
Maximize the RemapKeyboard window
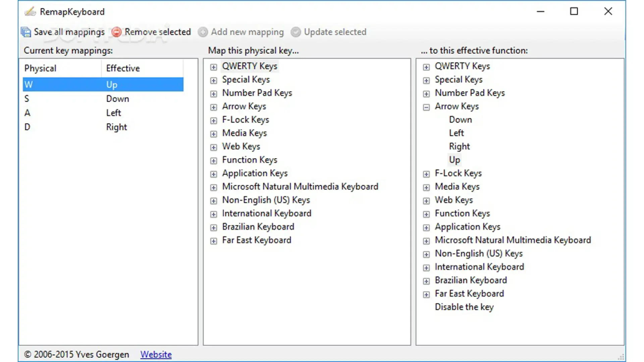574,11
